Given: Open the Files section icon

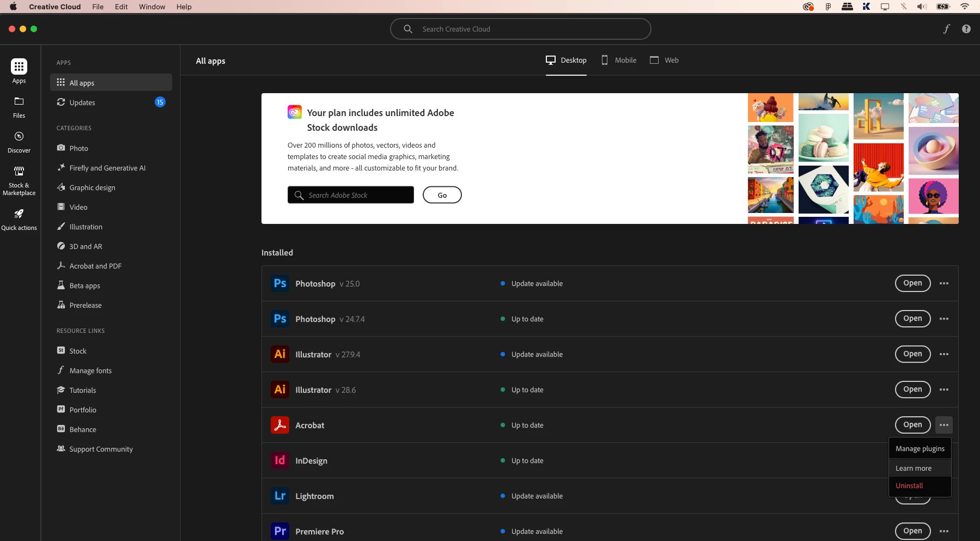Looking at the screenshot, I should [x=19, y=101].
